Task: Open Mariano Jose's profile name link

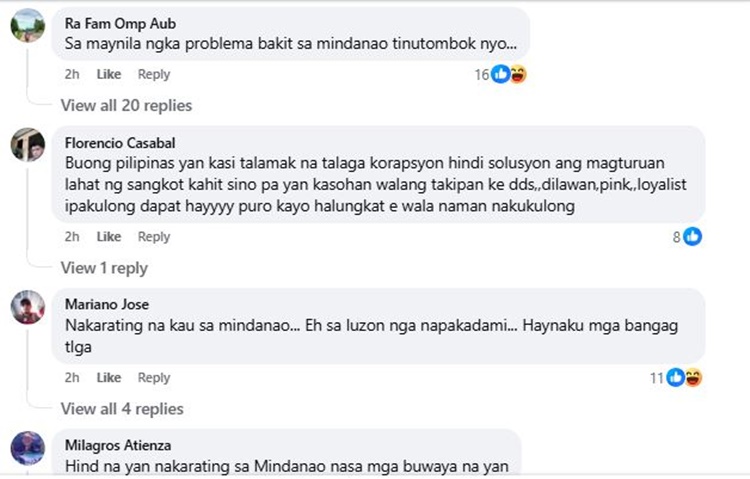Action: tap(106, 304)
